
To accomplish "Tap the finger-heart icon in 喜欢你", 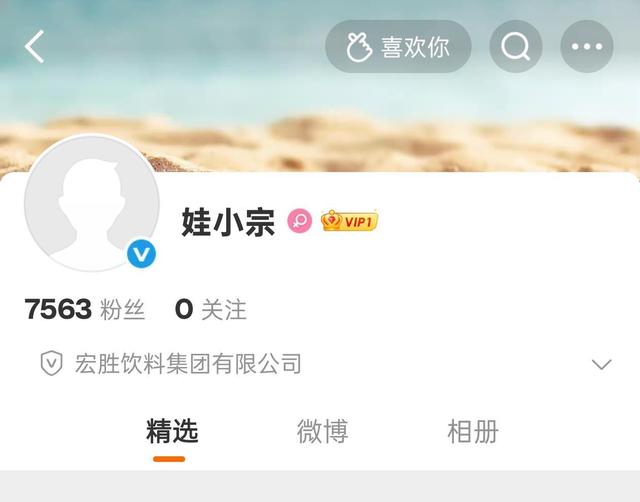I will (359, 47).
